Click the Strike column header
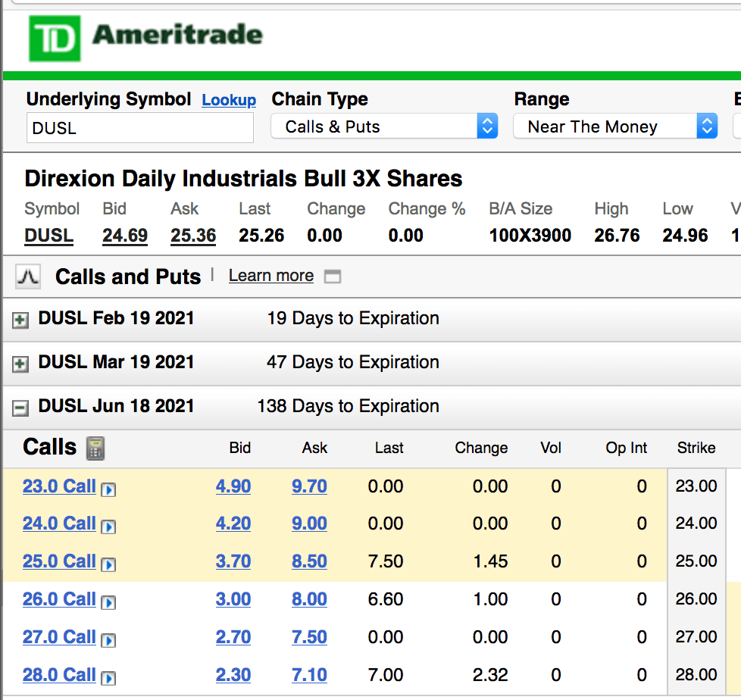 coord(696,448)
